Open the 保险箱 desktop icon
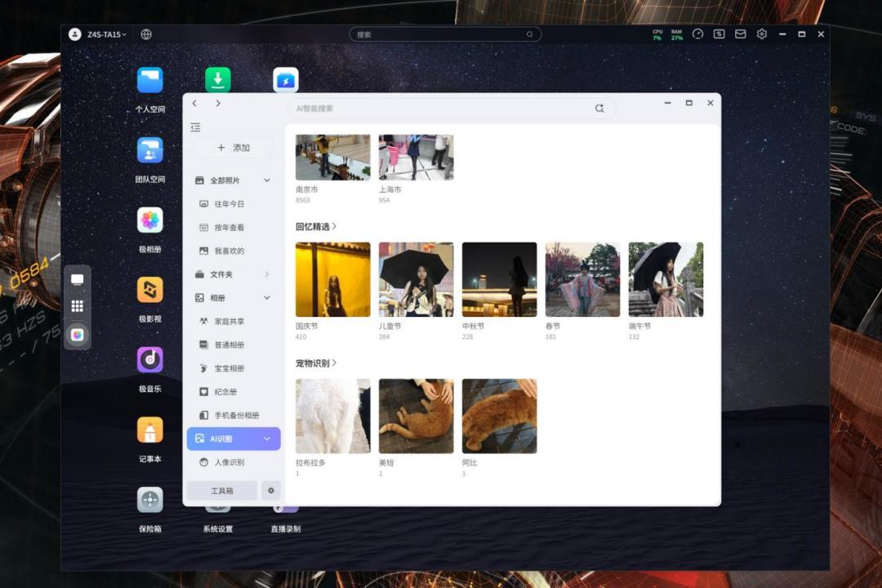Screen dimensions: 882x588 tap(150, 501)
